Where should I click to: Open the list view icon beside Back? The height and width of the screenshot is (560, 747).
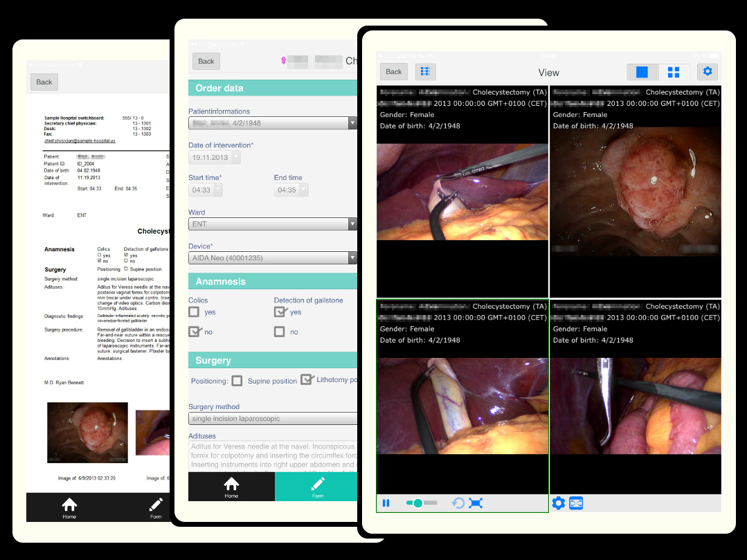pos(425,71)
